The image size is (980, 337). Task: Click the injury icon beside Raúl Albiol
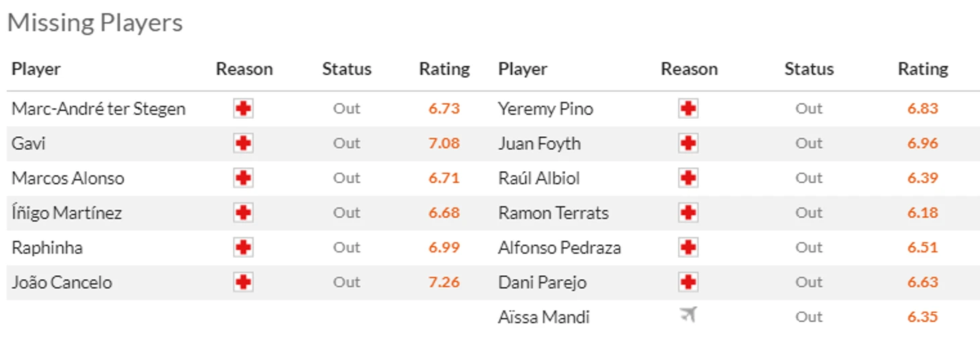click(688, 179)
